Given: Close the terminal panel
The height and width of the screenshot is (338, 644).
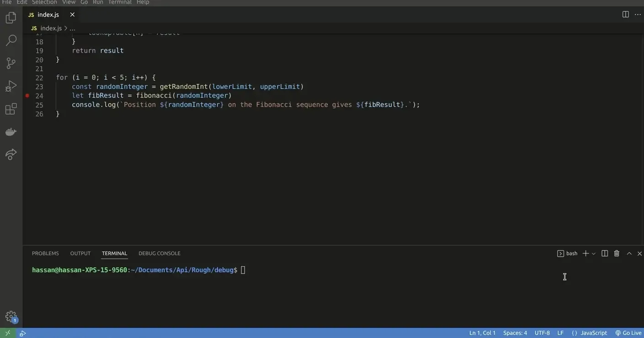Looking at the screenshot, I should coord(639,253).
